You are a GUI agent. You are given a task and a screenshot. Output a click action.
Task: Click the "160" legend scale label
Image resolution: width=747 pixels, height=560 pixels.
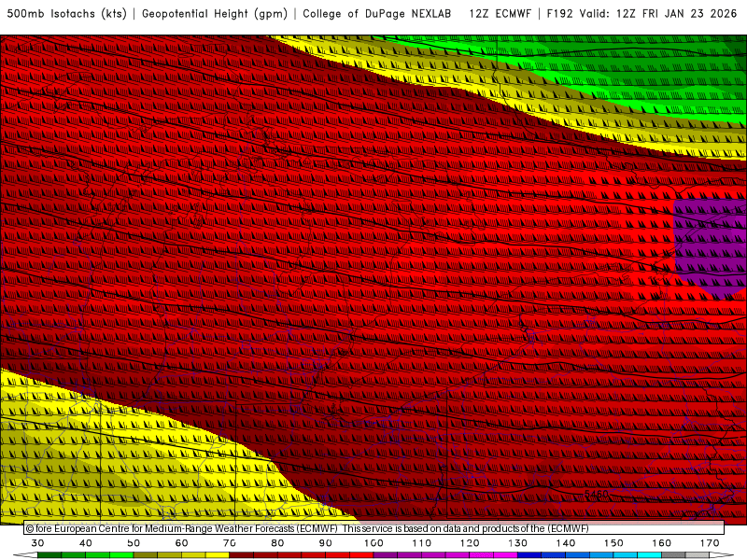[662, 543]
